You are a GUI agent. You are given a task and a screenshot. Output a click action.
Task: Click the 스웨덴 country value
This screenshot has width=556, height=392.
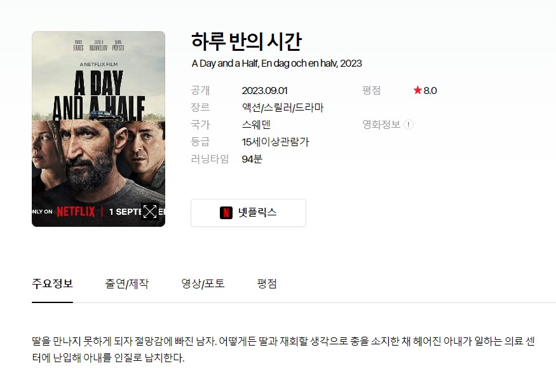coord(256,125)
